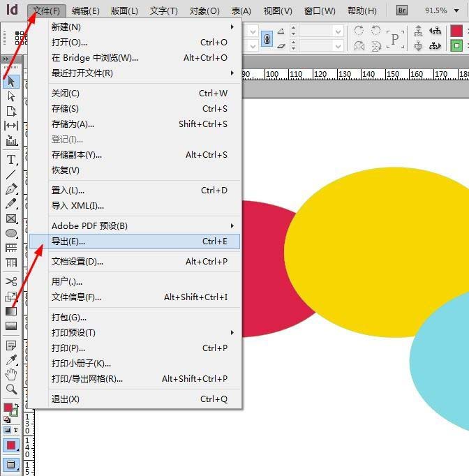Image resolution: width=469 pixels, height=476 pixels.
Task: Click the rotation angle stepper arrows
Action: 293,30
